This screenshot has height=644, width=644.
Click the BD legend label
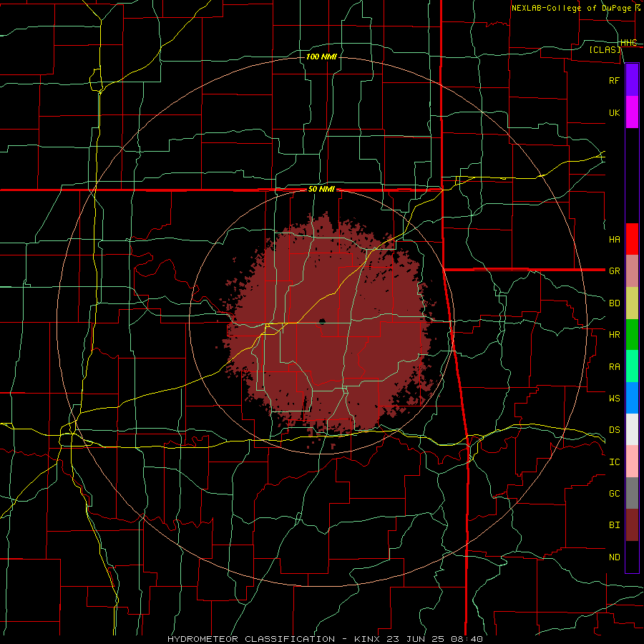click(614, 303)
